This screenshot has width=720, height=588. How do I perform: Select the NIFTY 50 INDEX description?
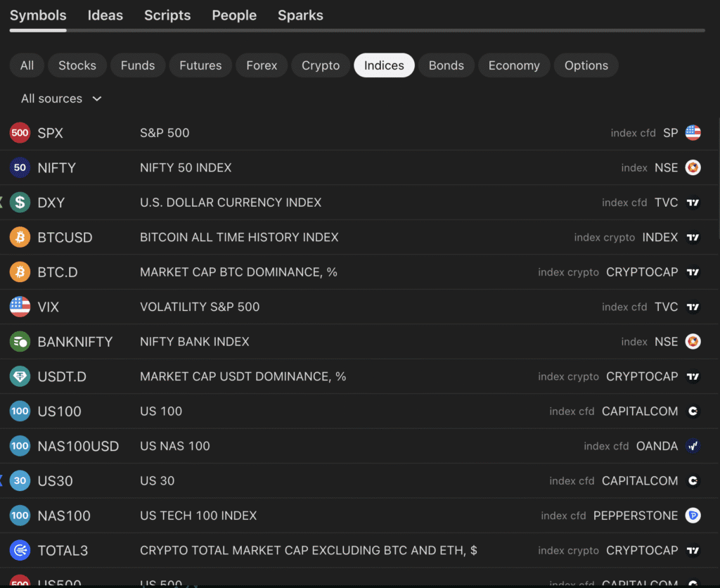click(x=186, y=167)
